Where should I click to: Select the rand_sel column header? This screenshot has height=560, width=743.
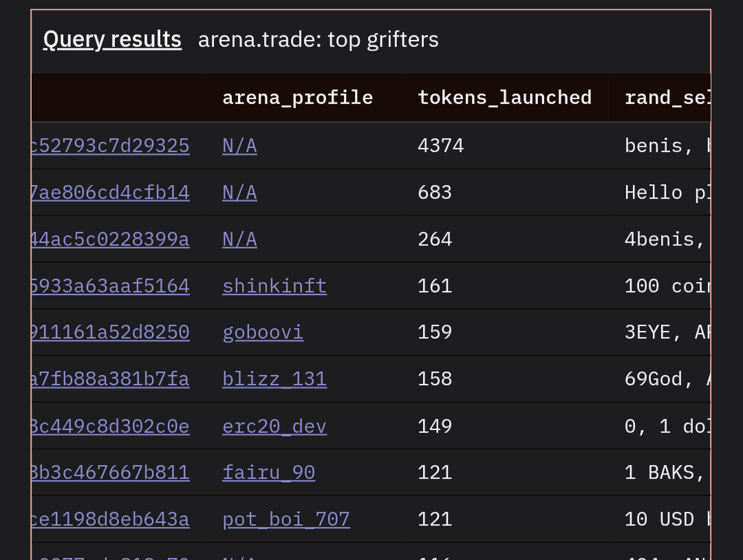666,98
